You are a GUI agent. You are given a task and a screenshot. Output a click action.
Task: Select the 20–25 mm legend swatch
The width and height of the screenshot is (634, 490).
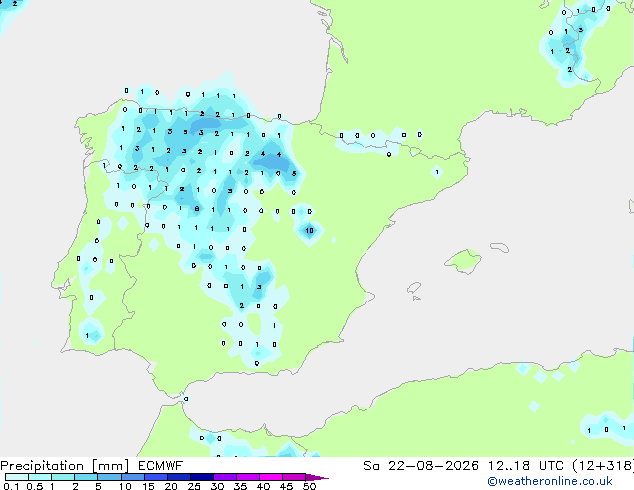tap(178, 477)
